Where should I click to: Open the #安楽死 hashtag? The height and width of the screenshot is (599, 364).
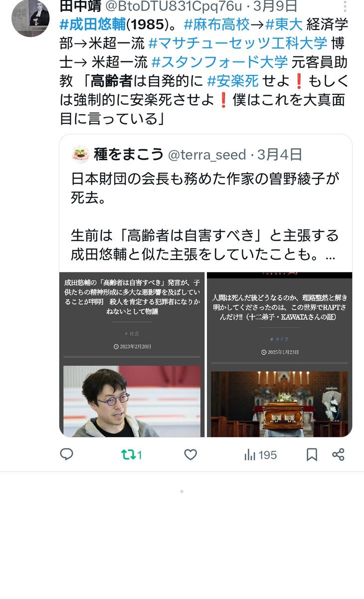(x=233, y=81)
